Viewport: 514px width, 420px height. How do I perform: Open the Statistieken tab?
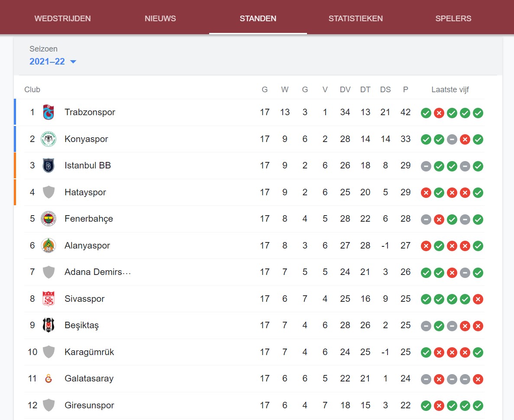tap(356, 18)
